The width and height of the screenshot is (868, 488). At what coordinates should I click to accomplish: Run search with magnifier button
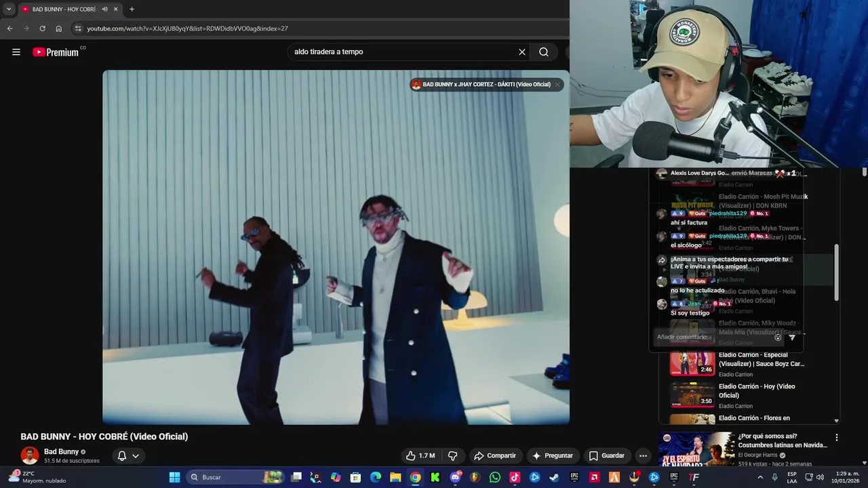544,52
